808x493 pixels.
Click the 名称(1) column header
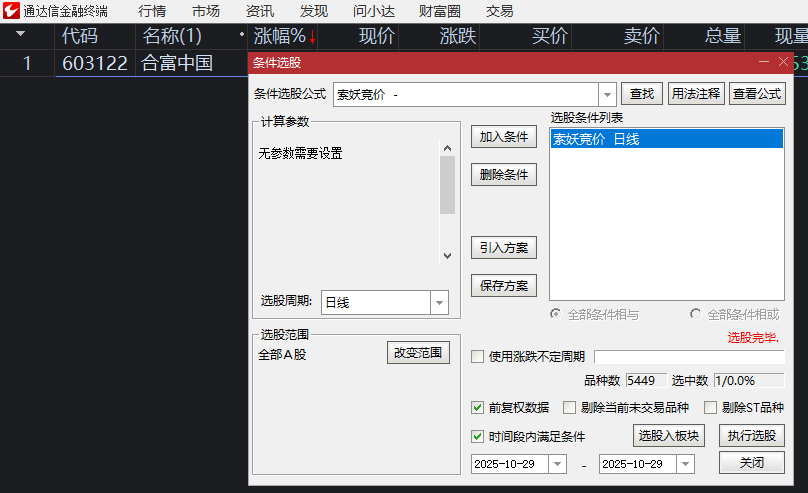pyautogui.click(x=172, y=36)
